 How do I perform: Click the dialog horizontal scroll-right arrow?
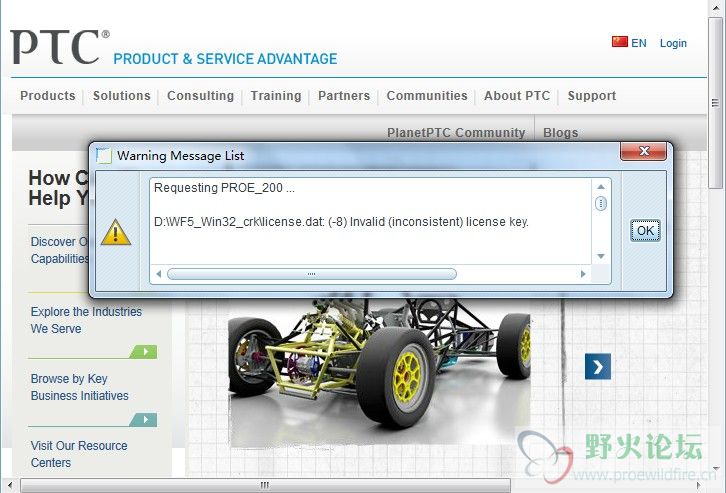(583, 274)
